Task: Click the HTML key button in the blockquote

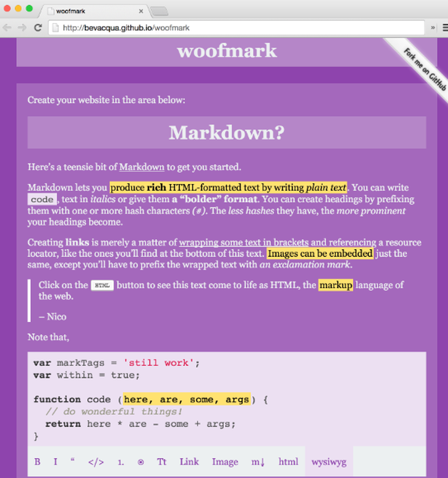Action: (102, 285)
